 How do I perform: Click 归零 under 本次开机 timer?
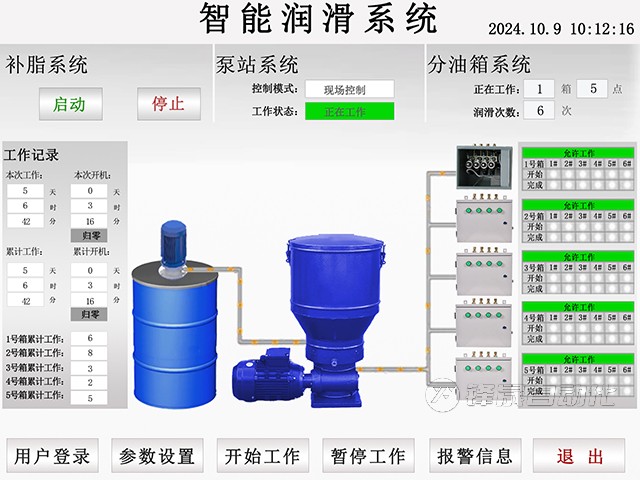90,235
